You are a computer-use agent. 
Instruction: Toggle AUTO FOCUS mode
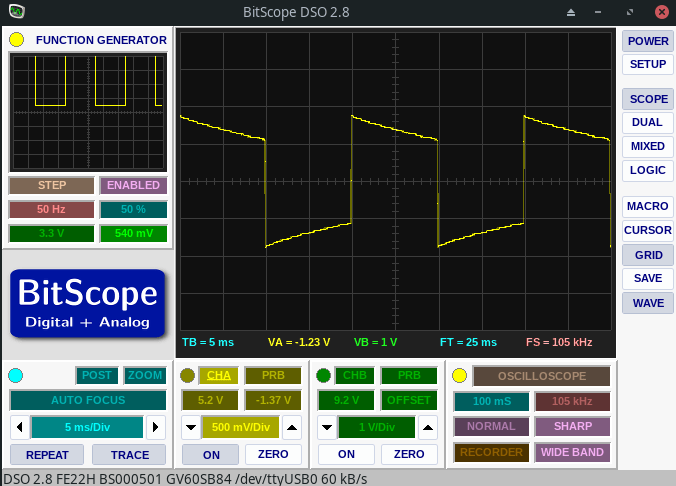88,400
